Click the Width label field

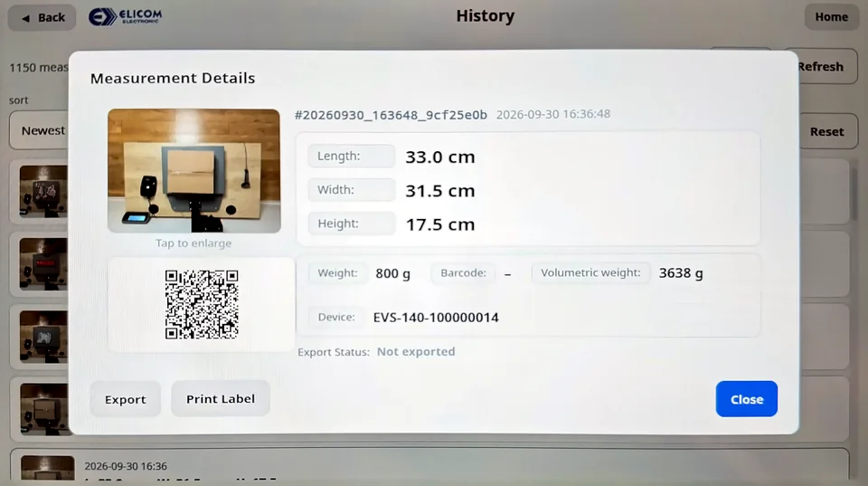[x=351, y=190]
